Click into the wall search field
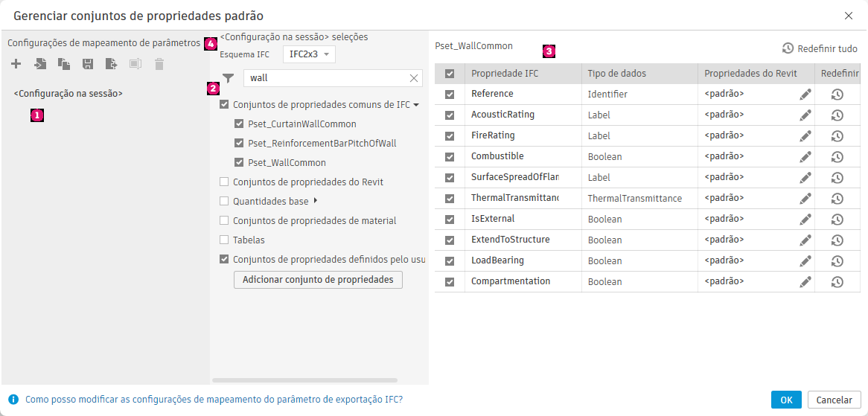 click(326, 78)
